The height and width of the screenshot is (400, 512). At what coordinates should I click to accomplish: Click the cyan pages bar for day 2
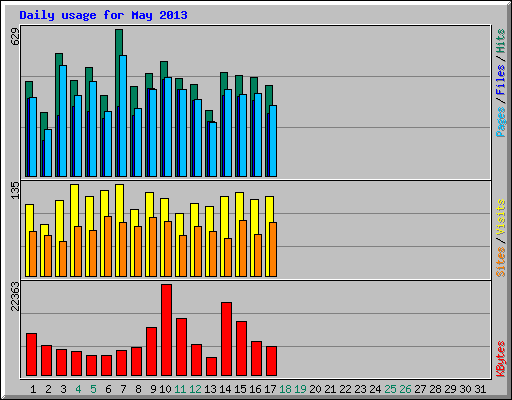[x=48, y=153]
